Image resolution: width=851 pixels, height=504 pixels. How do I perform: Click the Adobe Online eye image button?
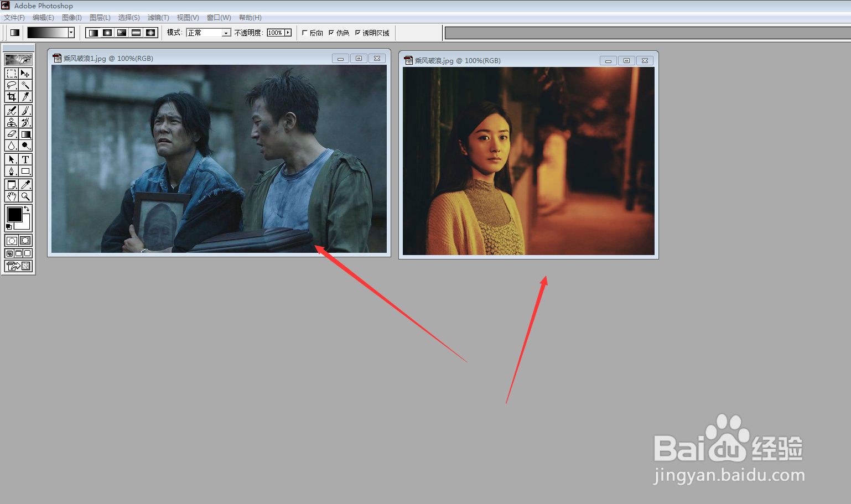coord(18,59)
